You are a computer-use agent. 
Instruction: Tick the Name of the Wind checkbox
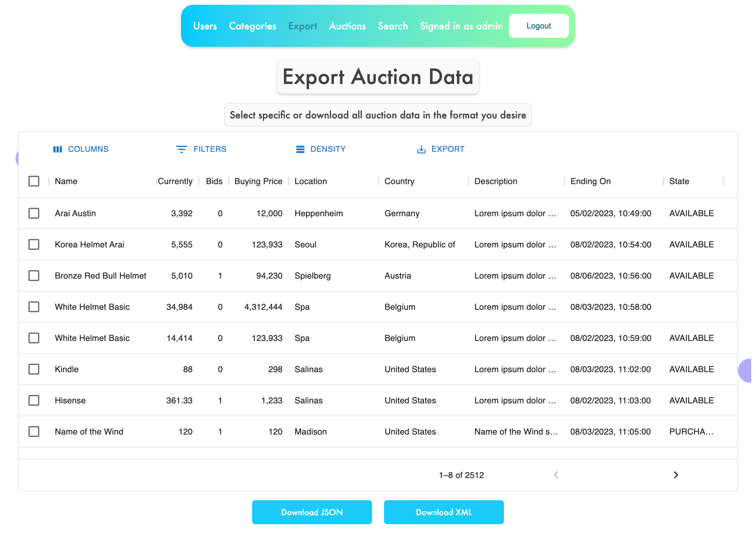pos(34,432)
